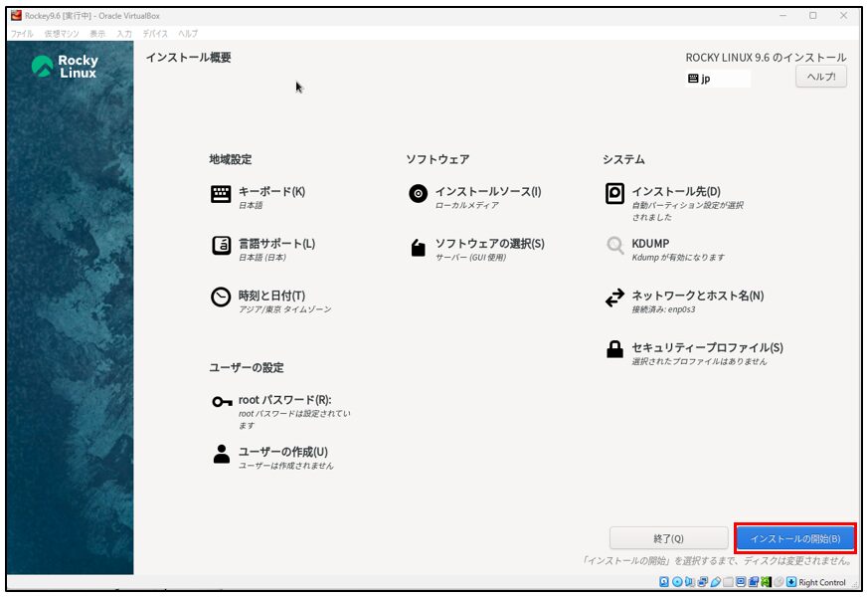Open インストール先(D) disk destination
Viewport: 868px width, 597px height.
pos(675,192)
